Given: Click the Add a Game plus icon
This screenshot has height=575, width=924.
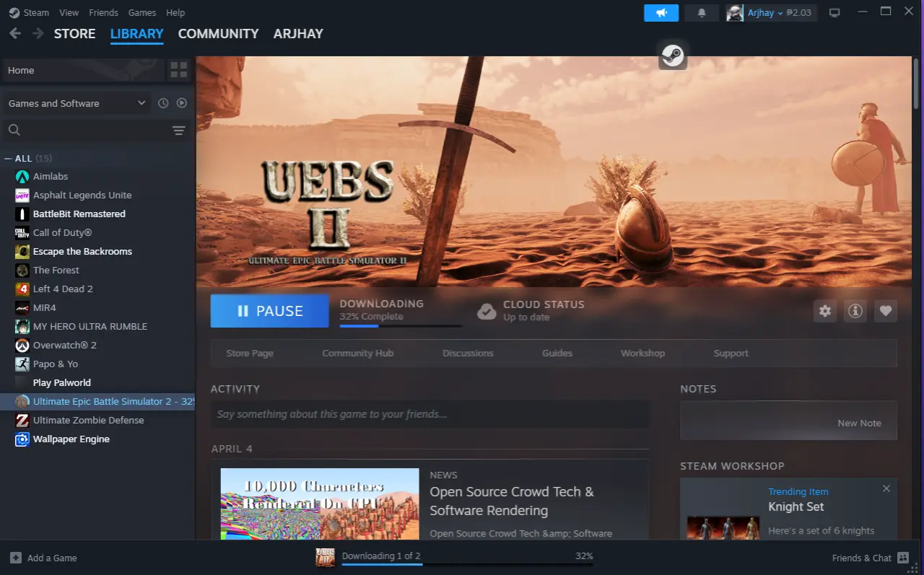Looking at the screenshot, I should click(15, 558).
